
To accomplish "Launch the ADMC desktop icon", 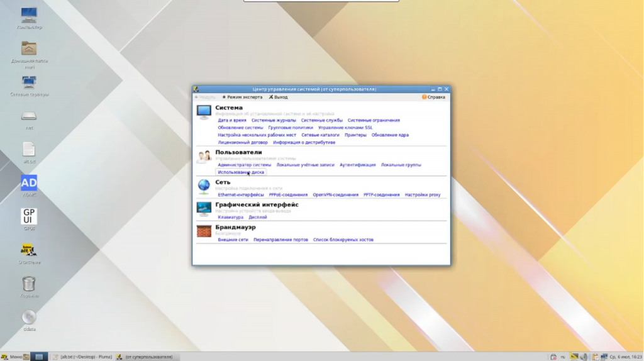I will click(x=29, y=183).
